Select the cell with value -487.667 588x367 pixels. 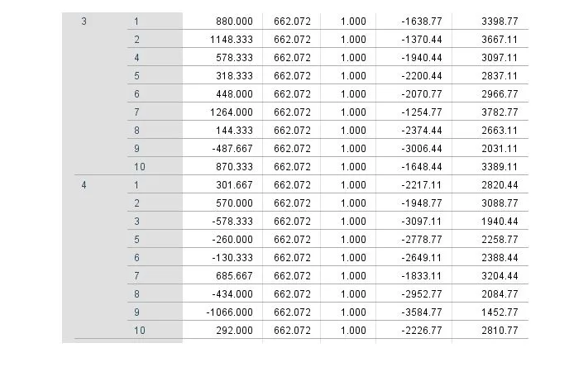(x=232, y=149)
